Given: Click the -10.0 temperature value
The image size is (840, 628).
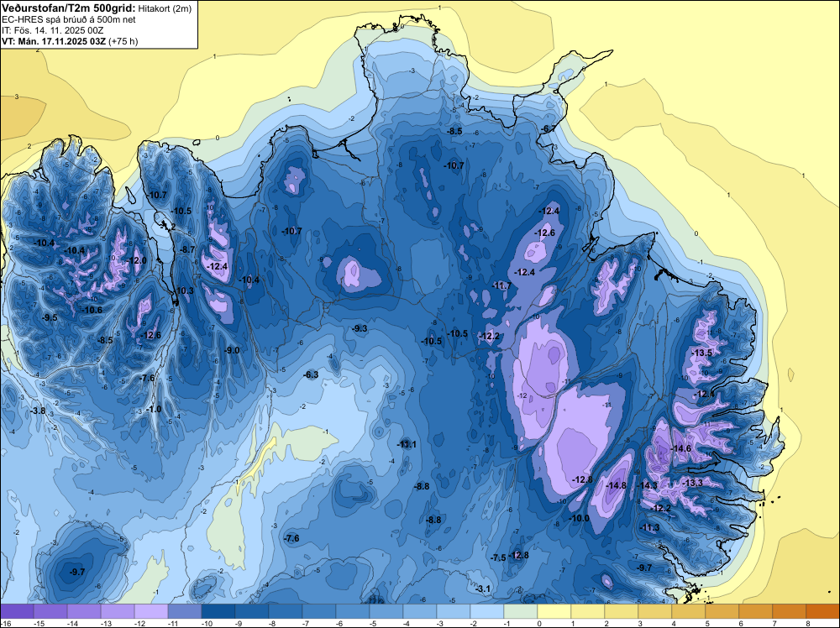Looking at the screenshot, I should click(x=579, y=518).
